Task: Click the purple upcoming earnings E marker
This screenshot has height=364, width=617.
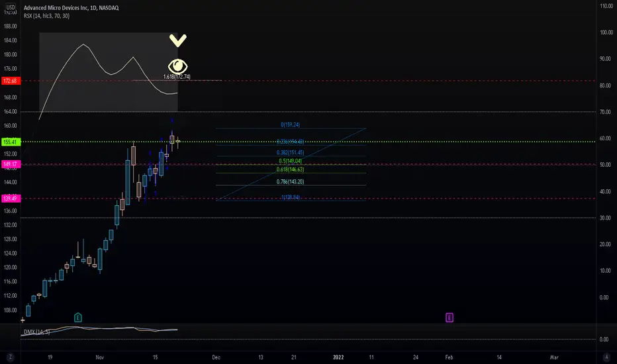Action: (450, 318)
